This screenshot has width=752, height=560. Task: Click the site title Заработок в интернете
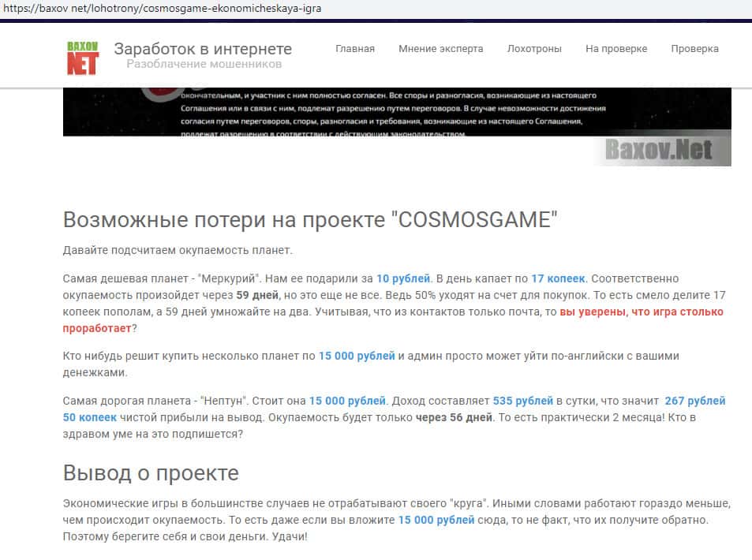coord(203,49)
